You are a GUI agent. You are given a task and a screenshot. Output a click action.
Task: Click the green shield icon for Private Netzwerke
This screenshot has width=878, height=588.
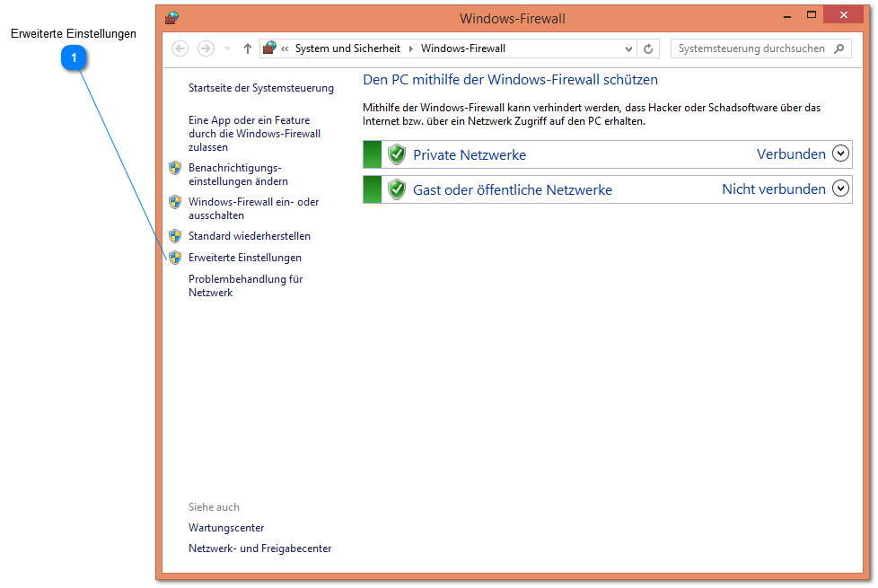click(397, 154)
